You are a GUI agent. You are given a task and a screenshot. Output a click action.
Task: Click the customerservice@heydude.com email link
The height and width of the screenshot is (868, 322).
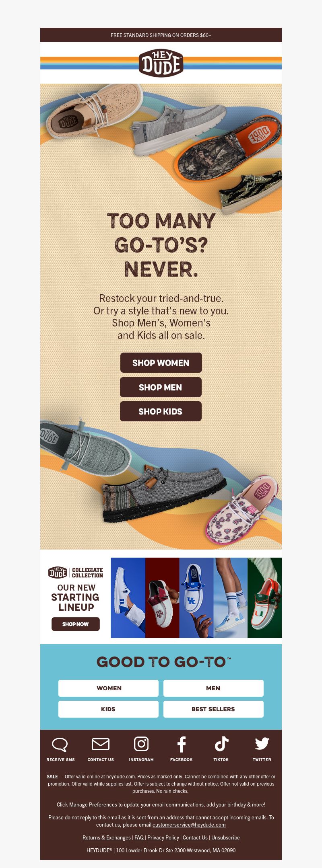[x=189, y=825]
